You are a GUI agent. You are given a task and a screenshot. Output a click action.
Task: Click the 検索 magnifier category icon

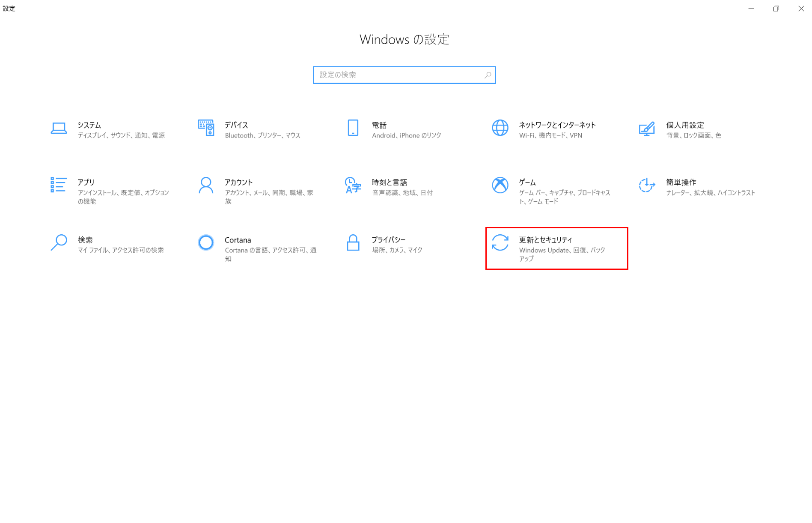click(59, 242)
